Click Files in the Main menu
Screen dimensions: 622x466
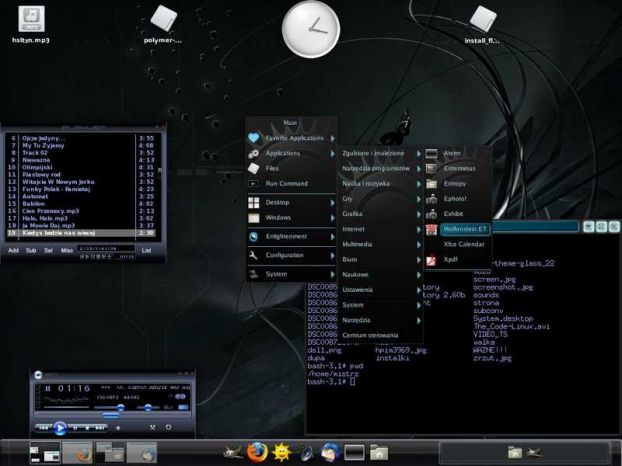point(292,168)
